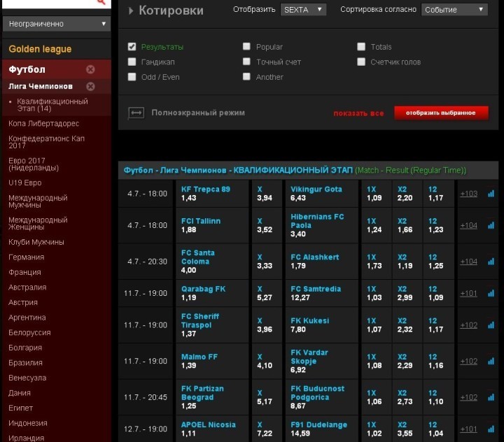Open Евро 2017 (Нидерланды) in sidebar
Screen dimensions: 504x442
tap(34, 164)
